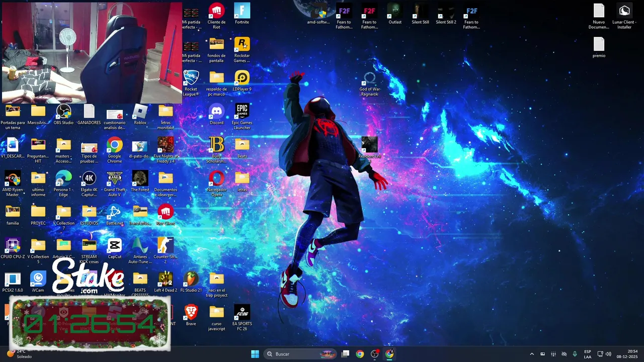644x362 pixels.
Task: Select Five Nights at Freddy's 4 icon
Action: pyautogui.click(x=166, y=150)
